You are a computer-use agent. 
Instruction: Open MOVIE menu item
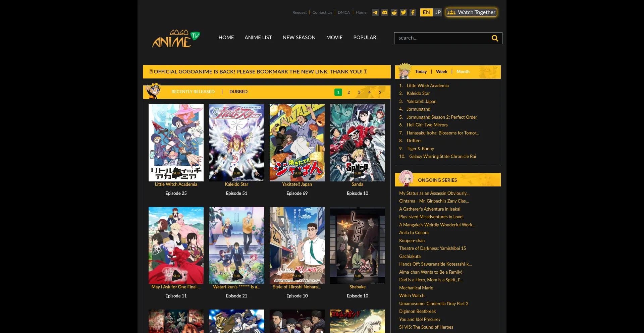coord(334,38)
